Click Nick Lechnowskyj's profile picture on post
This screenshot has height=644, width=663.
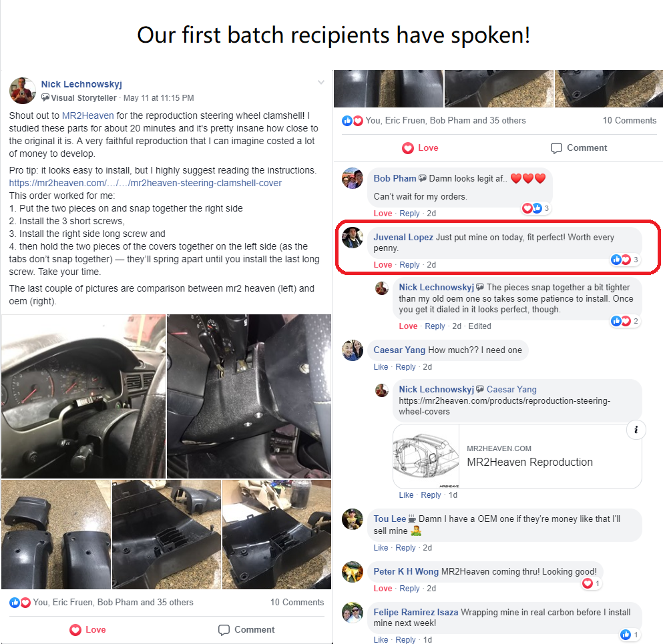[23, 91]
